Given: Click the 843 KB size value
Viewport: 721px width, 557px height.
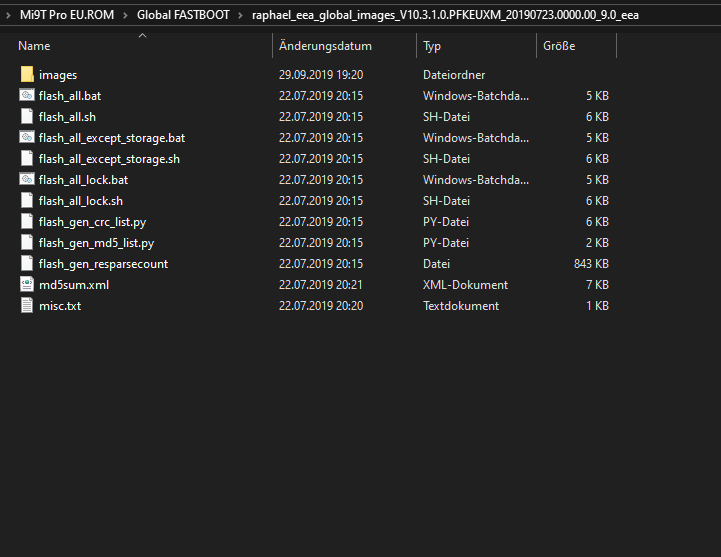Looking at the screenshot, I should 591,264.
